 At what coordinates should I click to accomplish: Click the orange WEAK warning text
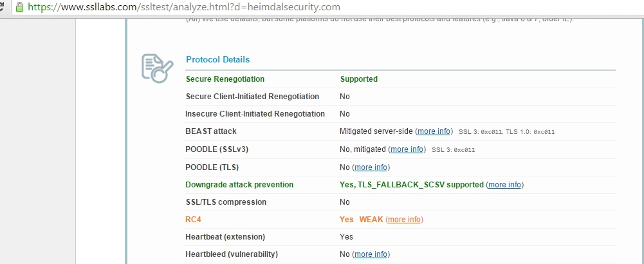point(371,220)
